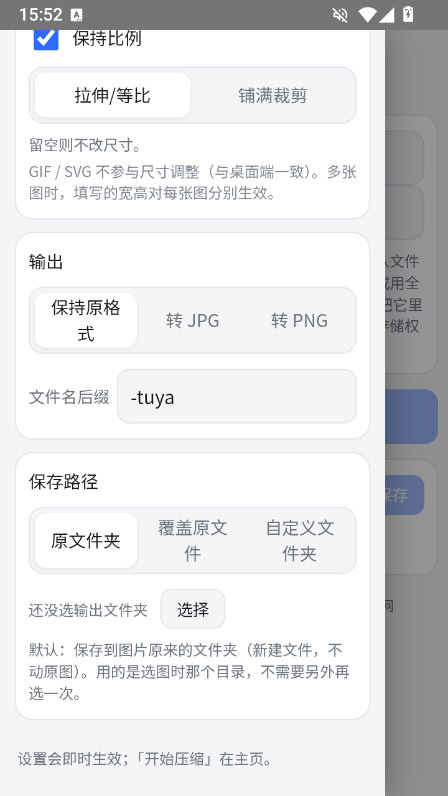Tap the dimmed 保存 button behind panel
Image resolution: width=448 pixels, height=796 pixels.
coord(404,495)
